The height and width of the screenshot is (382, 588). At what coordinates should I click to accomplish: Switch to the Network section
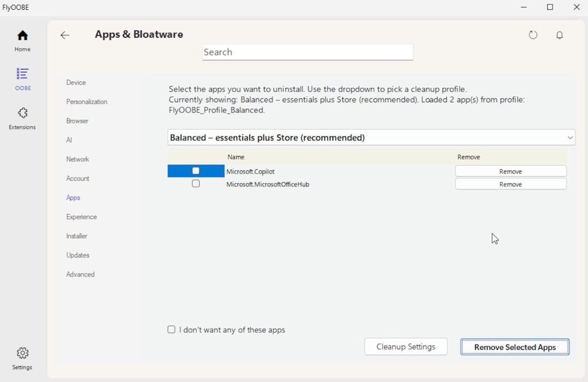[78, 159]
